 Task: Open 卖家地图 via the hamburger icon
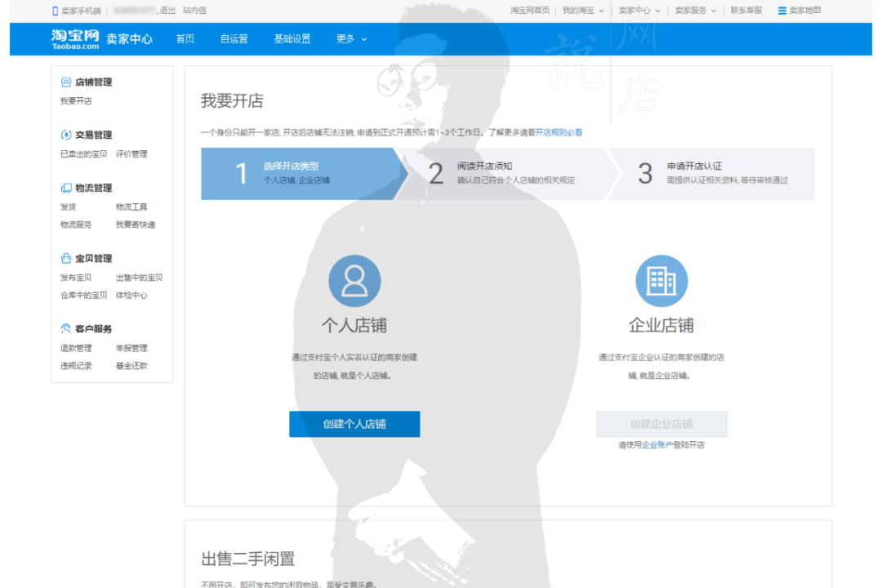782,11
